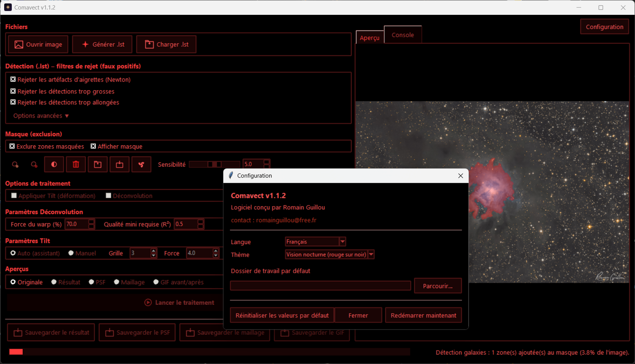Save the mask with the download-box icon
The height and width of the screenshot is (364, 635).
coord(120,165)
